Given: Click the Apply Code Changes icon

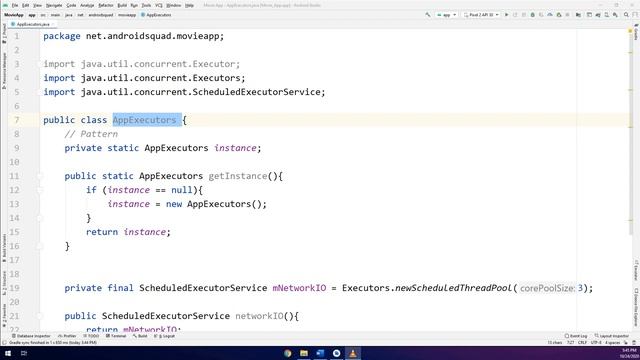Looking at the screenshot, I should pos(524,15).
